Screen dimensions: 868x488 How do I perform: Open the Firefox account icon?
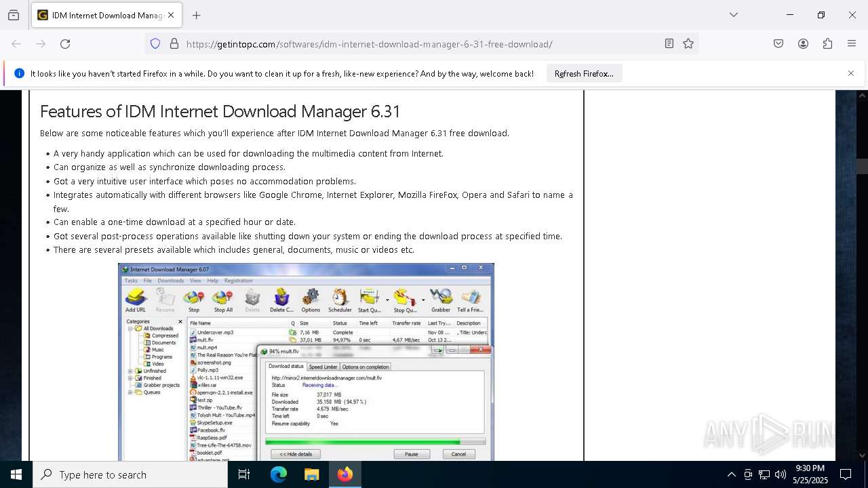[x=803, y=44]
